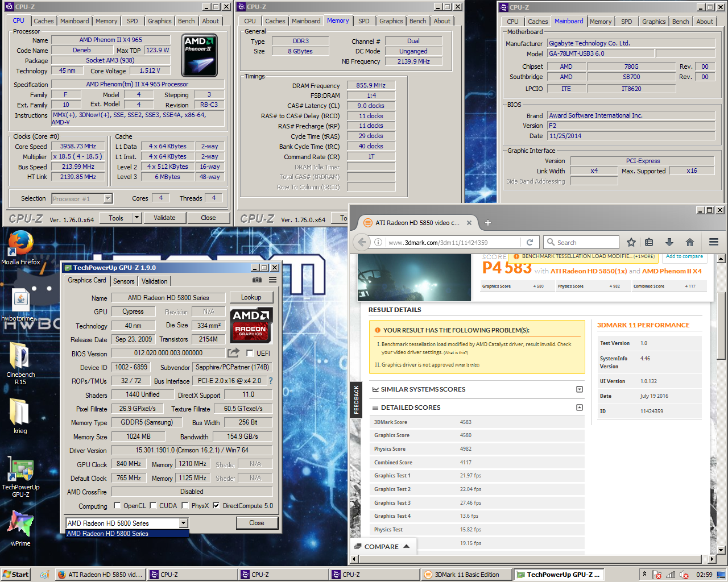Reload the 3dmark page
728x582 pixels.
pyautogui.click(x=530, y=242)
